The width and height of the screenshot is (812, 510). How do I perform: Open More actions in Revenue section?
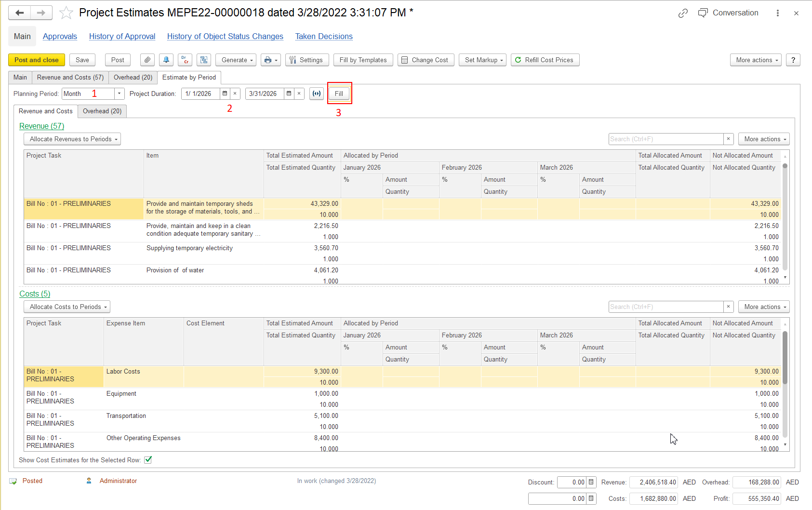click(764, 139)
